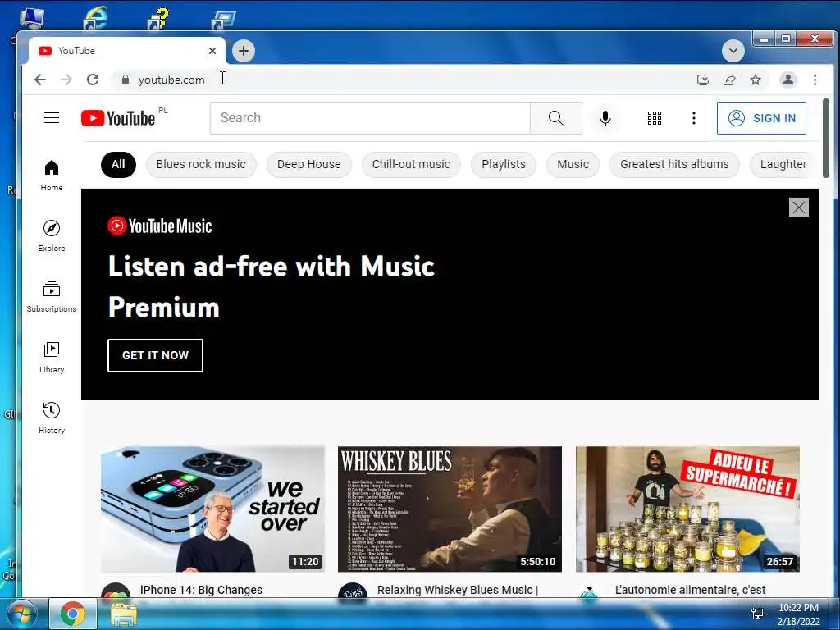Screen dimensions: 840x630
Task: Click the padlock site info icon
Action: [x=126, y=80]
